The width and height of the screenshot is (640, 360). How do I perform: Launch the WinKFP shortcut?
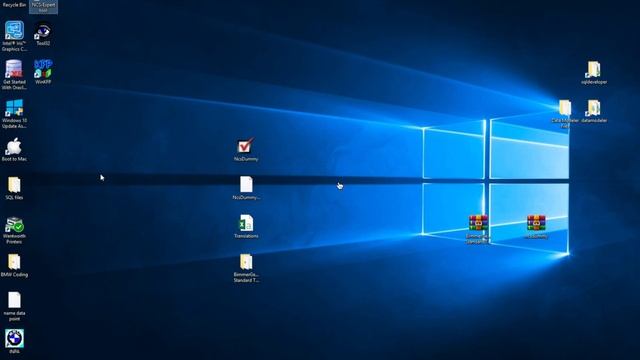[43, 72]
